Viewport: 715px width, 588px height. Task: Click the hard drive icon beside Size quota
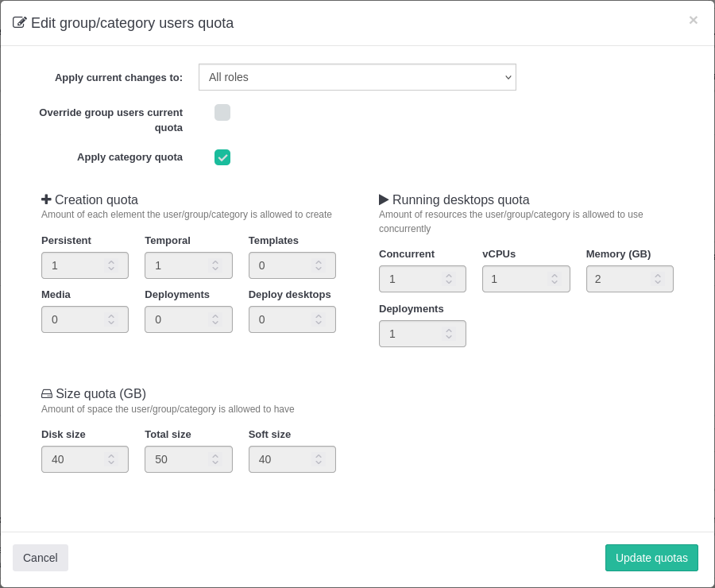[x=47, y=393]
